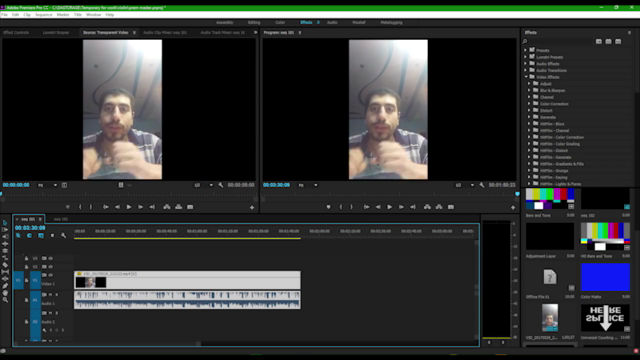
Task: Select the Pen tool
Action: [x=5, y=286]
